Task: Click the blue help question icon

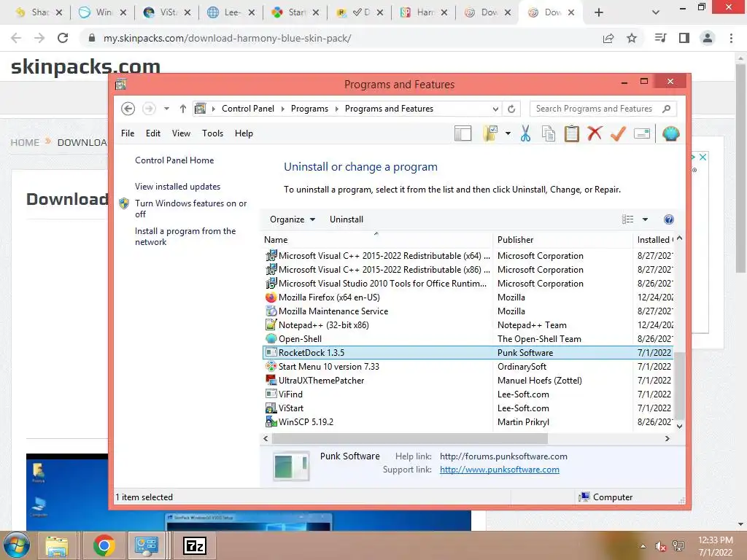Action: [669, 219]
